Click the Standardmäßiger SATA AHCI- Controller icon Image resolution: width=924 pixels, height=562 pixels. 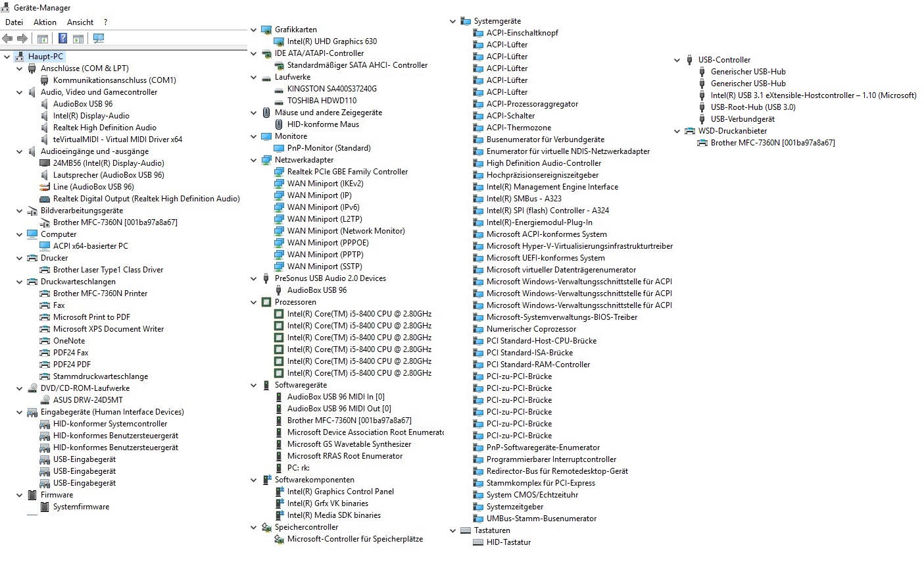pyautogui.click(x=279, y=65)
